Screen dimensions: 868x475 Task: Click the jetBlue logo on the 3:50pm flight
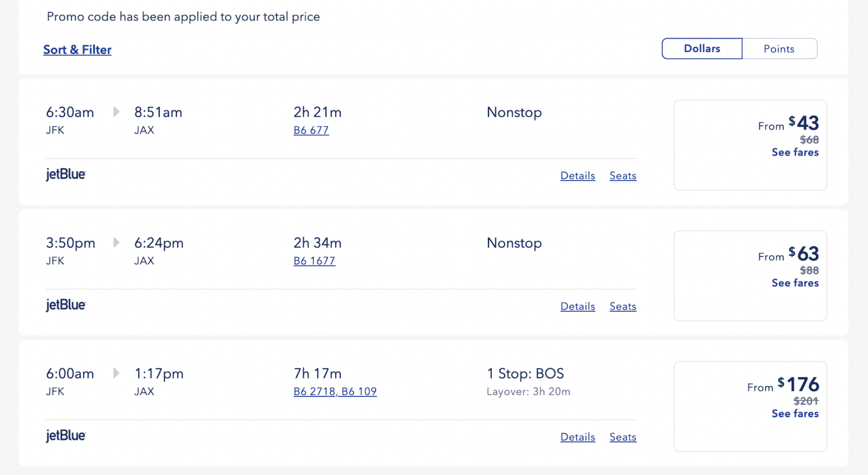tap(65, 305)
